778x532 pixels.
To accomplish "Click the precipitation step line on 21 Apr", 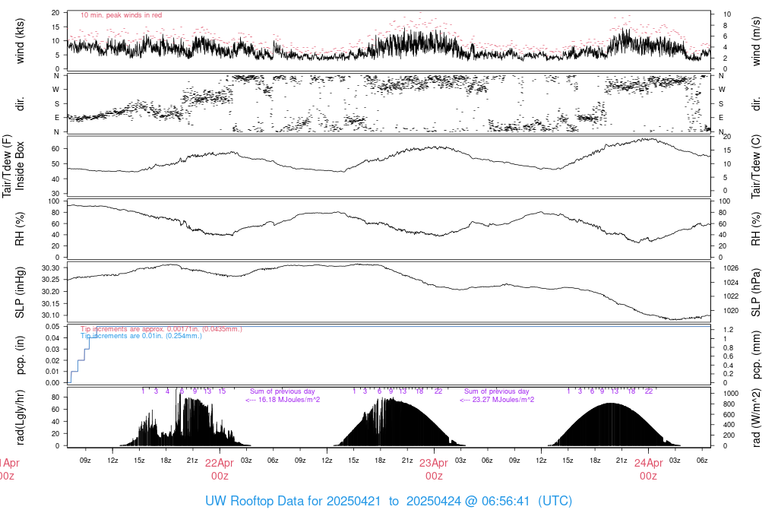I will point(84,355).
